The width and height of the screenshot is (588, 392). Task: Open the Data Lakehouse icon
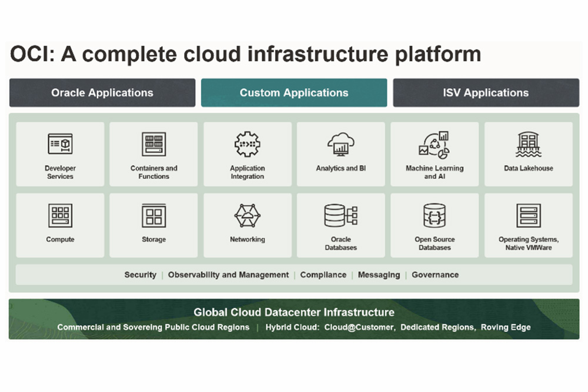(x=528, y=144)
